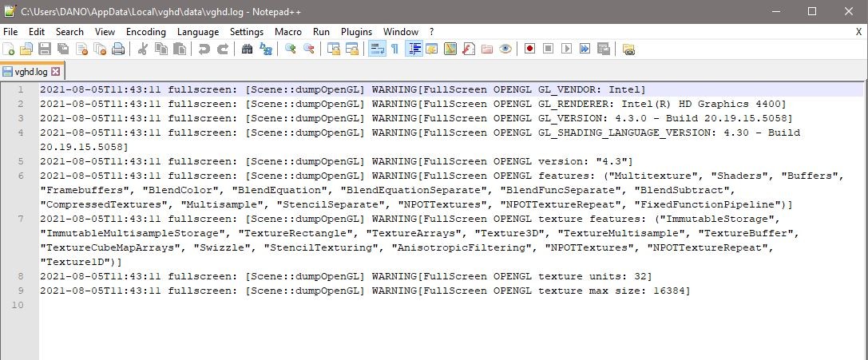The image size is (868, 360).
Task: Open the Encoding menu
Action: [x=146, y=31]
